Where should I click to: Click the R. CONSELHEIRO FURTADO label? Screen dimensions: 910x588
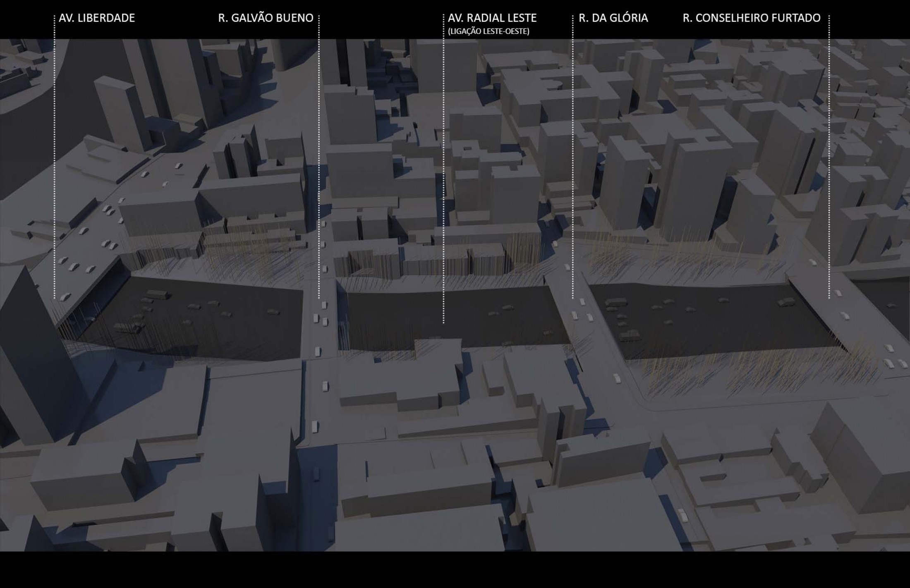[x=751, y=18]
